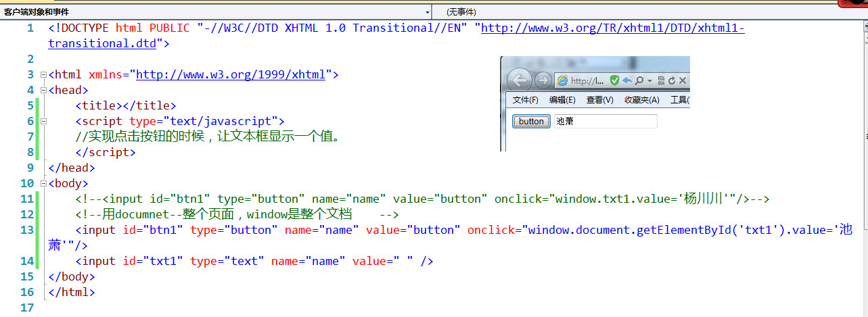Click the magnifier search icon in address bar
Screen dimensions: 868x317
click(x=639, y=80)
